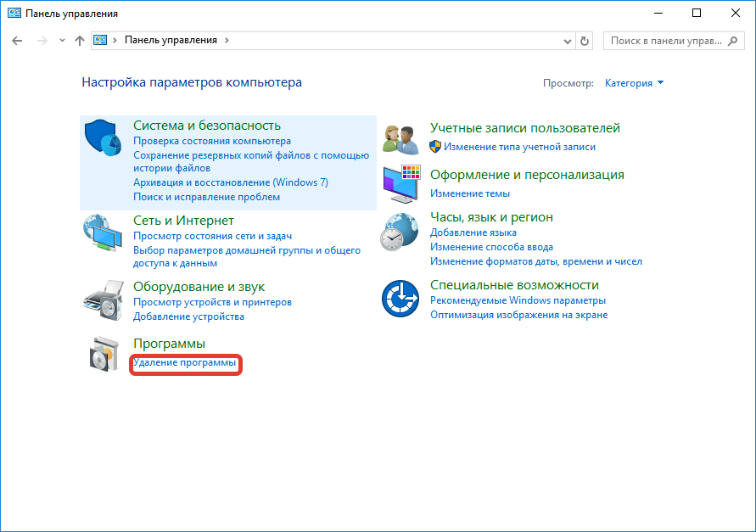This screenshot has width=756, height=532.
Task: Open the recent locations chevron dropdown
Action: point(62,41)
